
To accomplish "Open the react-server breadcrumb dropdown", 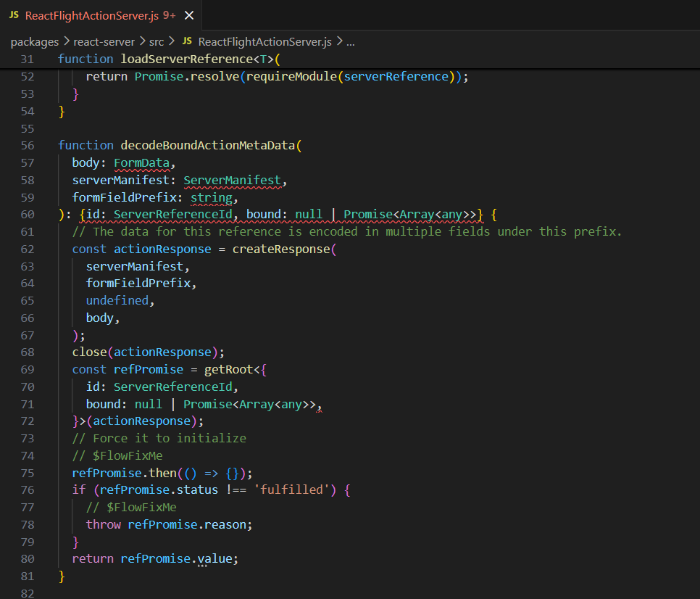I will point(104,42).
